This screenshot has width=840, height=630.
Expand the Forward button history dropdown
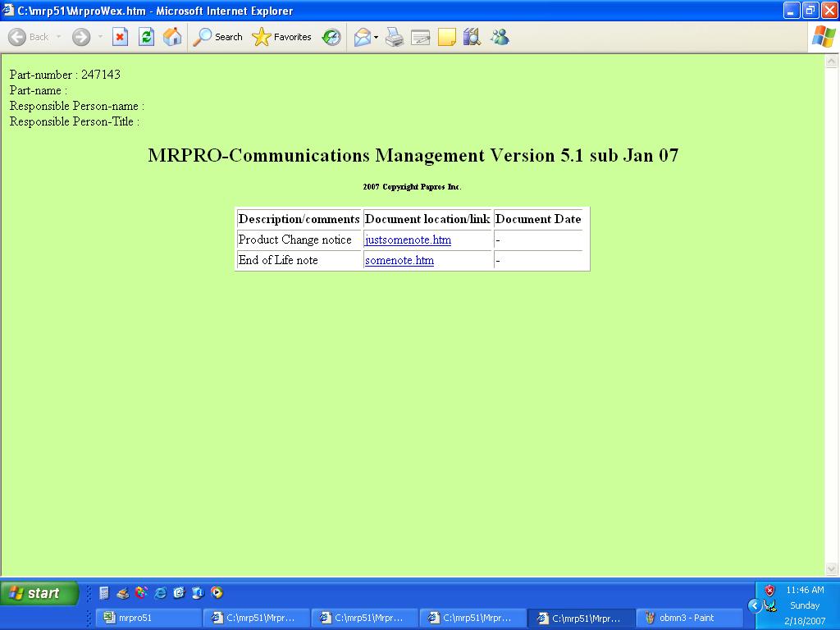[x=100, y=37]
